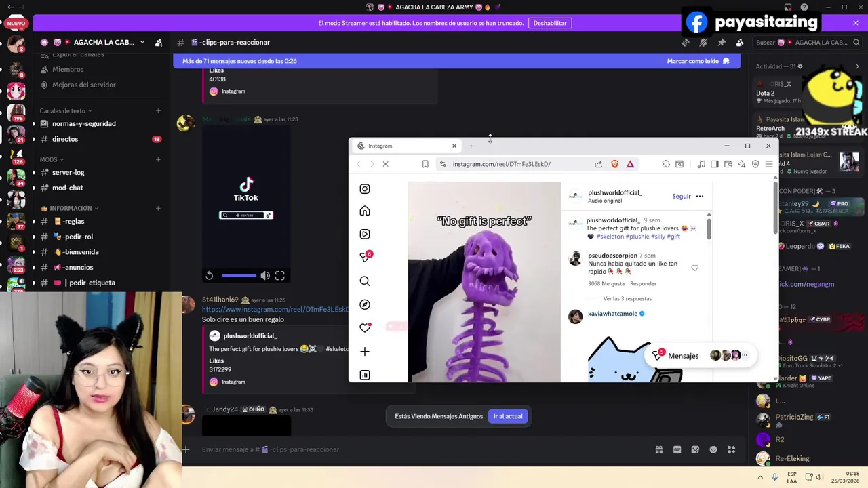Mute TikTok video volume speaker icon
868x488 pixels.
(265, 275)
